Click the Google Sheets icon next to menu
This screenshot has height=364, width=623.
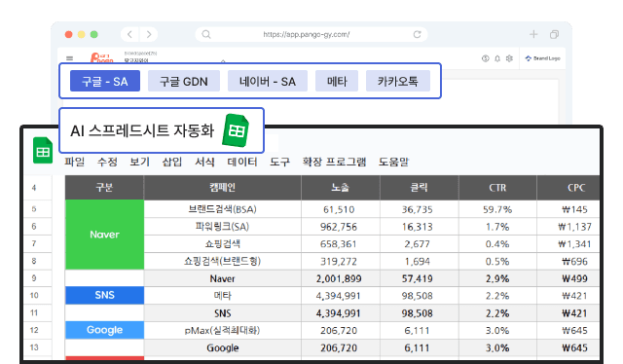point(43,150)
